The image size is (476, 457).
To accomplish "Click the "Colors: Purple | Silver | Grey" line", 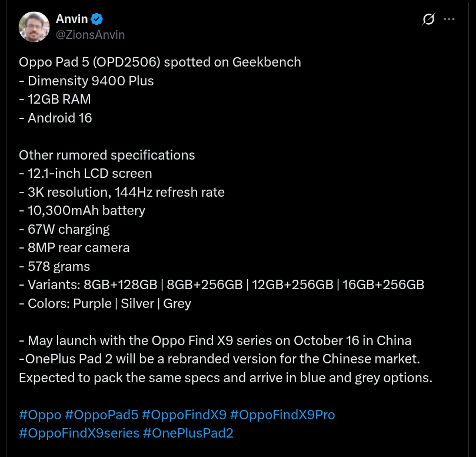I will click(105, 303).
